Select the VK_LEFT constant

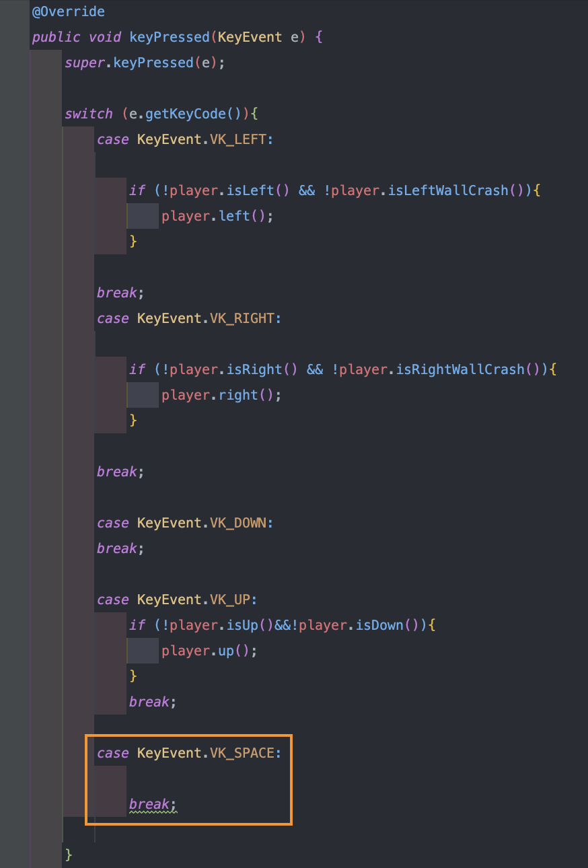(238, 139)
